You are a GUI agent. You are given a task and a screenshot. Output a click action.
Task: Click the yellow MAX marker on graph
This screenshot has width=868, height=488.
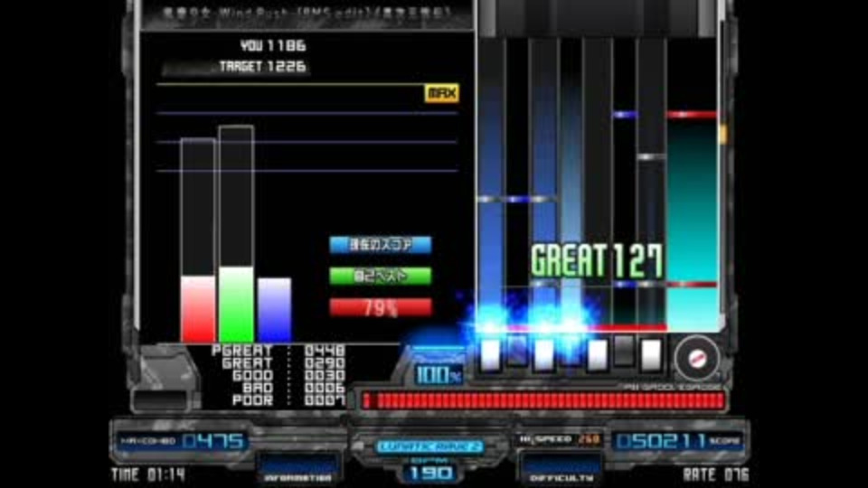[x=441, y=93]
